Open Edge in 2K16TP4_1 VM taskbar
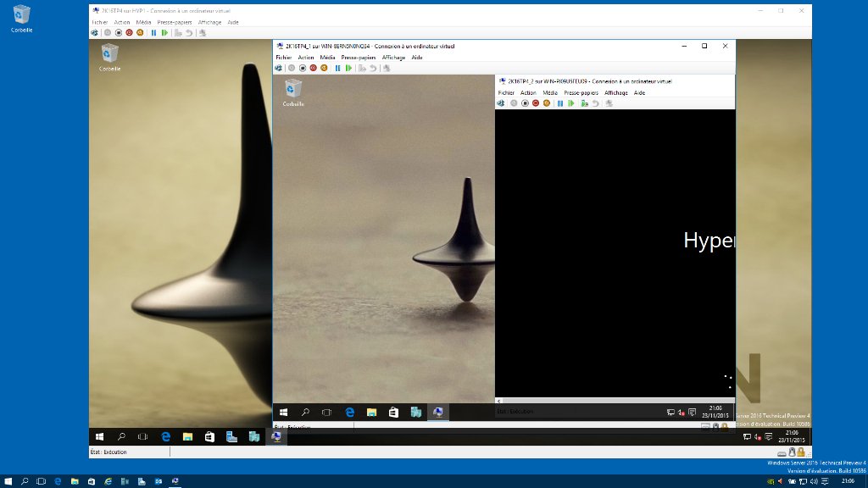868x488 pixels. [x=350, y=413]
